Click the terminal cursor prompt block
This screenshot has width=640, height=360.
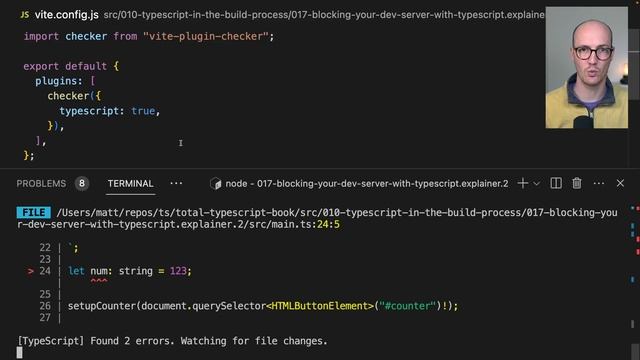point(20,353)
